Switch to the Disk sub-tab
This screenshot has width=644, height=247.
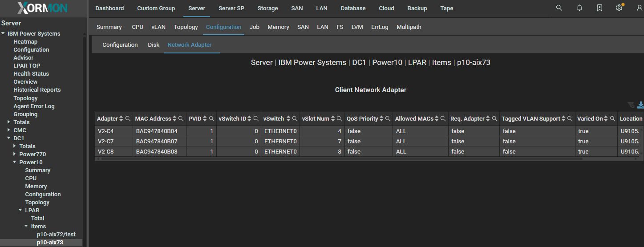tap(154, 45)
